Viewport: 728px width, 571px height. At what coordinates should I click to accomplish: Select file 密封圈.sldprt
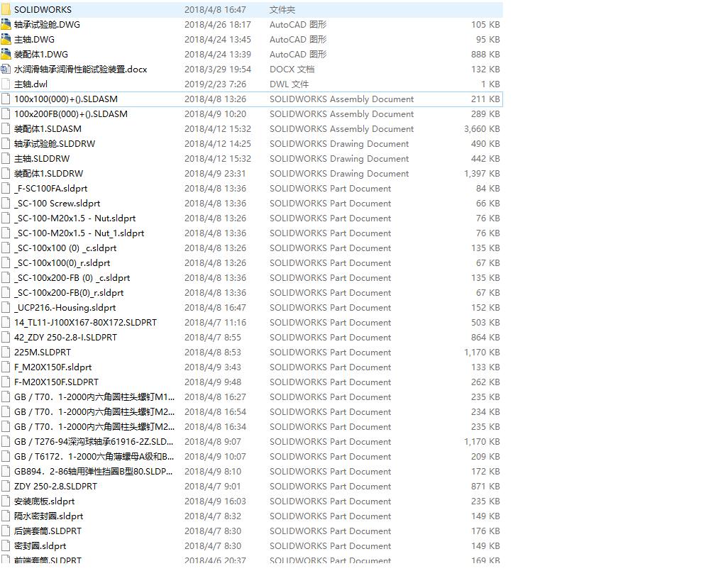[40, 545]
